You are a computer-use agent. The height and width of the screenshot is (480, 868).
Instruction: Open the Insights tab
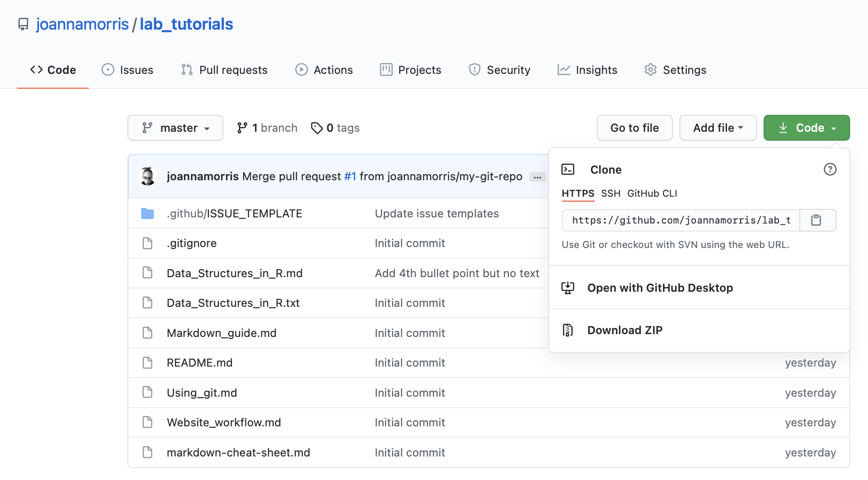click(587, 70)
